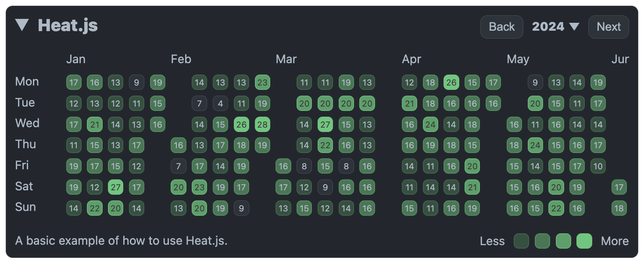644x264 pixels.
Task: Select the 27 cell in January's Sat row
Action: pyautogui.click(x=116, y=187)
